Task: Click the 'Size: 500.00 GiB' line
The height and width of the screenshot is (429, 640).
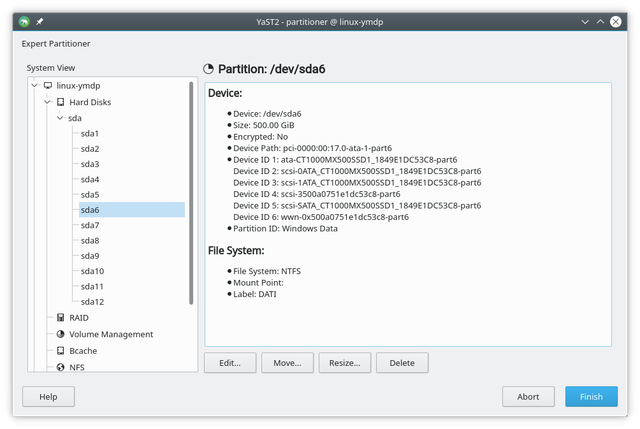Action: (264, 125)
